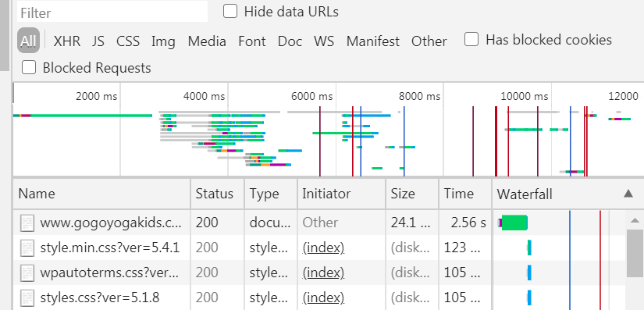Click the blue waterfall bar for style.min.css
644x310 pixels.
[x=529, y=248]
